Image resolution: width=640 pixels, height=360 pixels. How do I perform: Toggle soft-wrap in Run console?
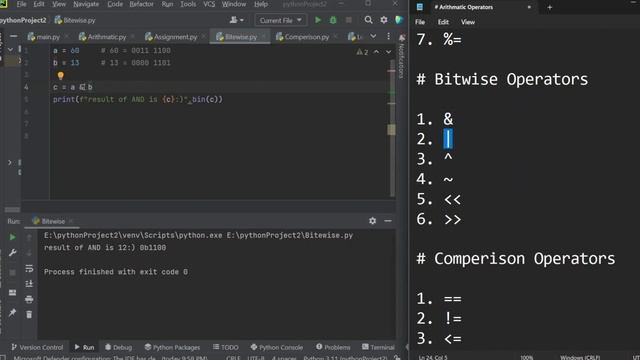coord(29,268)
